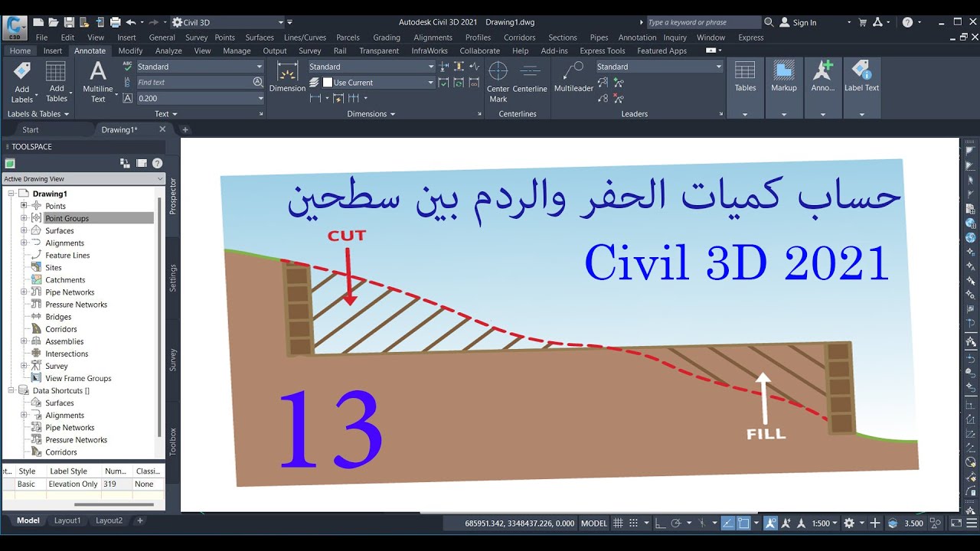Toggle MODEL space button in status bar
The height and width of the screenshot is (551, 980).
pyautogui.click(x=594, y=523)
